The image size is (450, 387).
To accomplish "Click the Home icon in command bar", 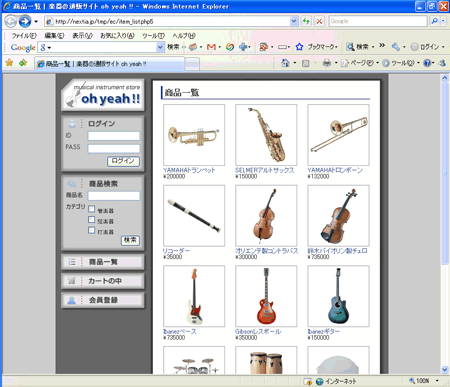I will pyautogui.click(x=285, y=63).
